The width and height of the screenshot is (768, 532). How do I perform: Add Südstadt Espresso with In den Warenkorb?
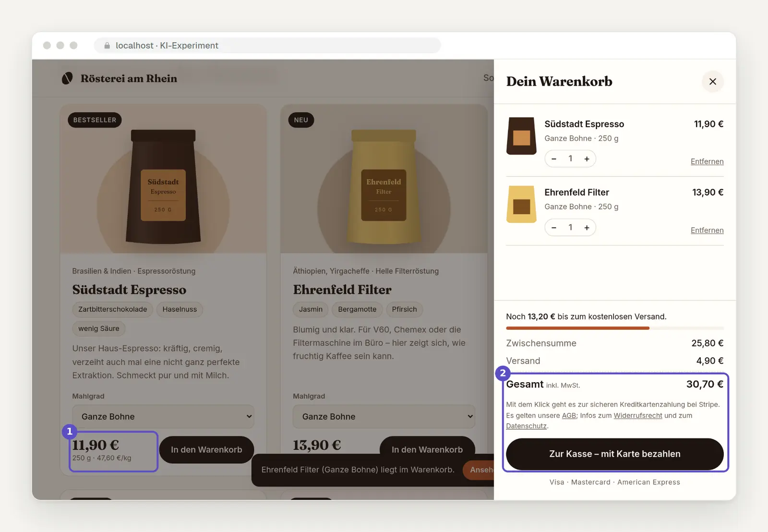[206, 450]
